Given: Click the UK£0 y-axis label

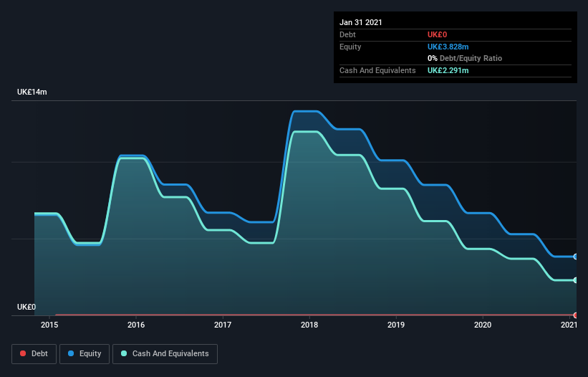Looking at the screenshot, I should [26, 307].
